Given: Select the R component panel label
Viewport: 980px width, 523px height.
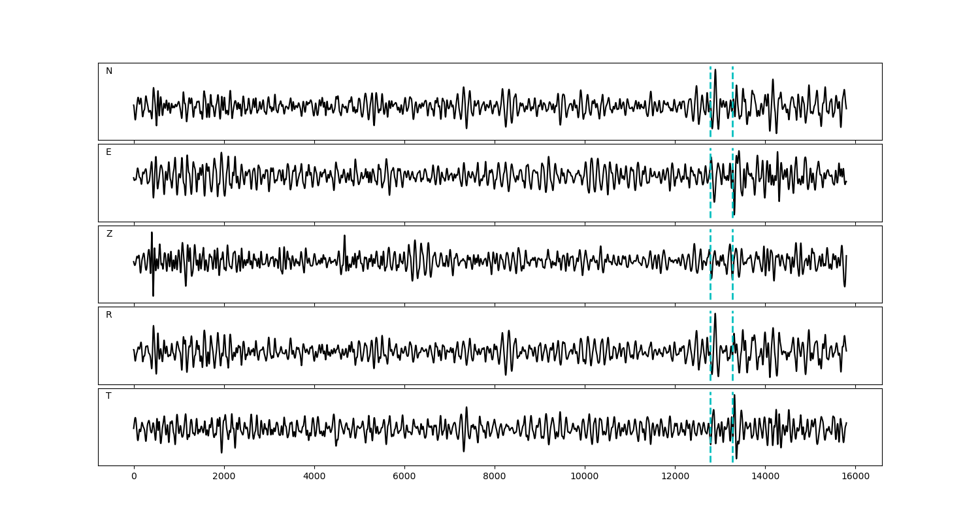Looking at the screenshot, I should pyautogui.click(x=109, y=315).
